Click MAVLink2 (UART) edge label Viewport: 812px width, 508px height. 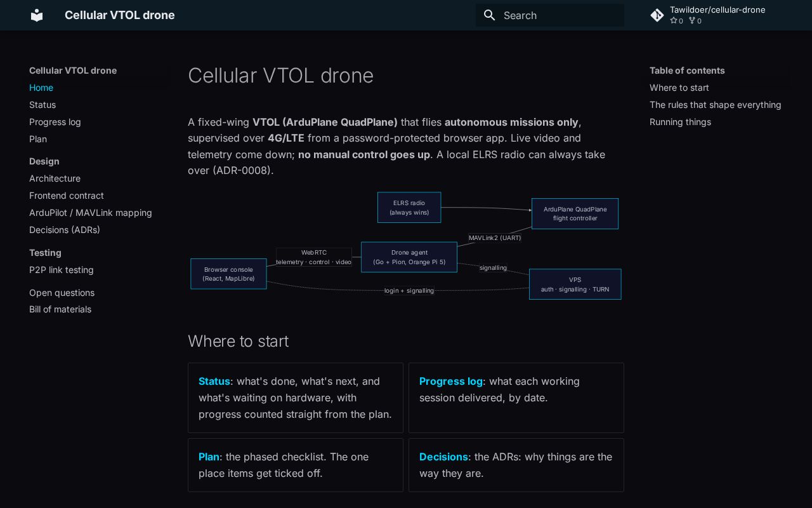(495, 237)
